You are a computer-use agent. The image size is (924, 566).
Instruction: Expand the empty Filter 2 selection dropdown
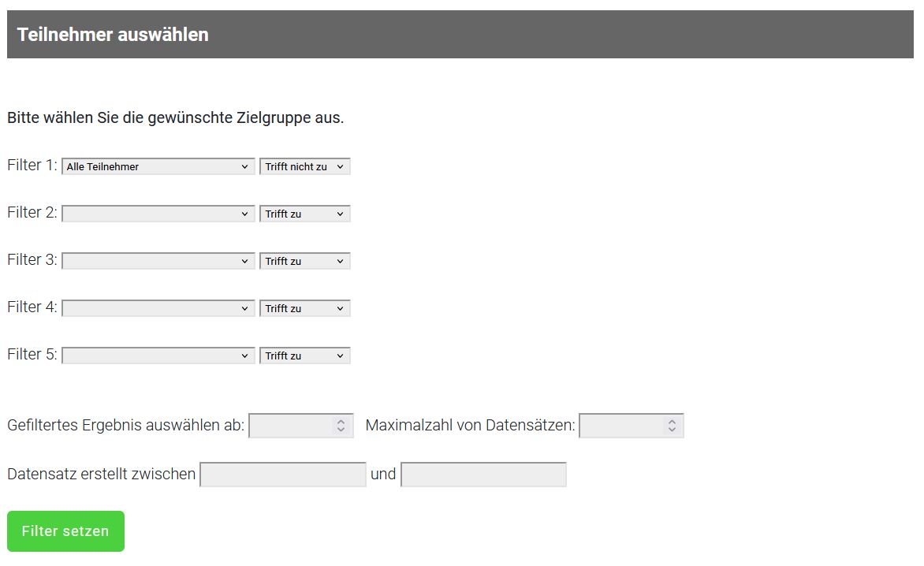pyautogui.click(x=158, y=213)
